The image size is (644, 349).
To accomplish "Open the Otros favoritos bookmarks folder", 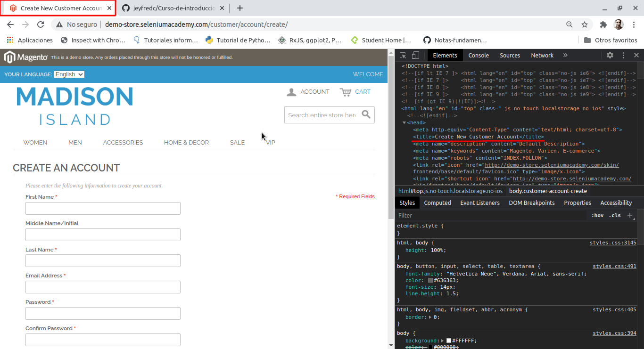I will [x=611, y=40].
